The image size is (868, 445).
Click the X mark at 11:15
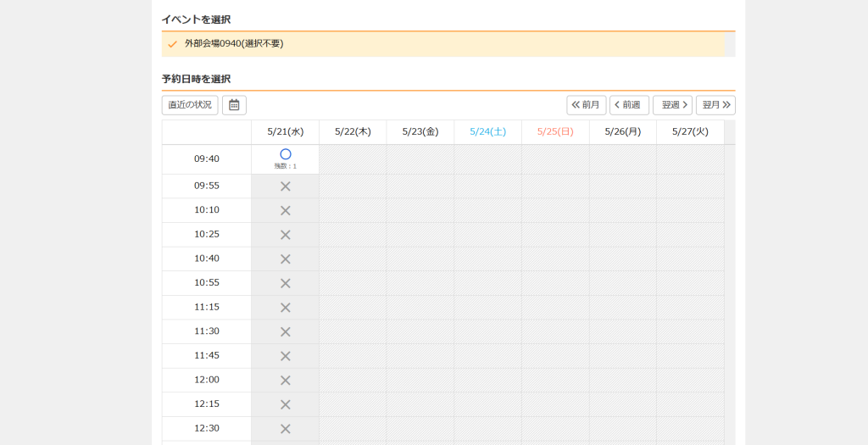[x=286, y=308]
